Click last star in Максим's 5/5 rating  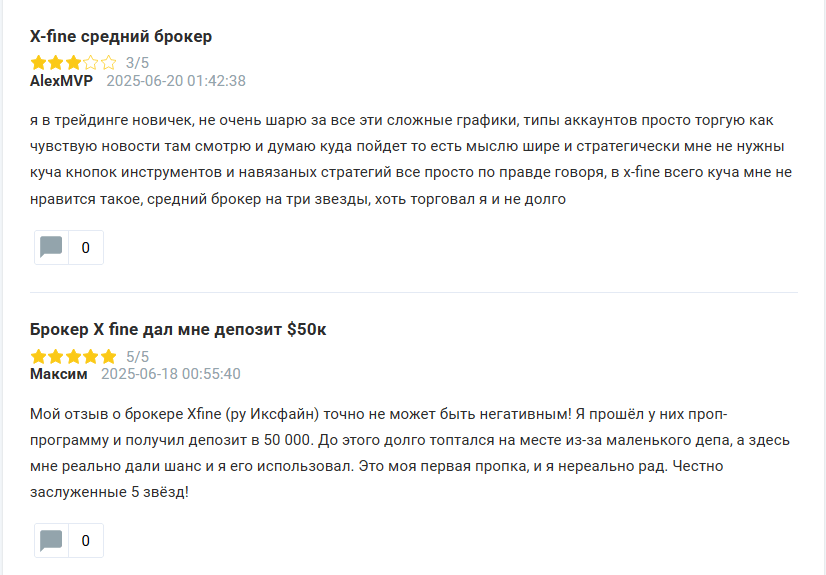[x=108, y=356]
